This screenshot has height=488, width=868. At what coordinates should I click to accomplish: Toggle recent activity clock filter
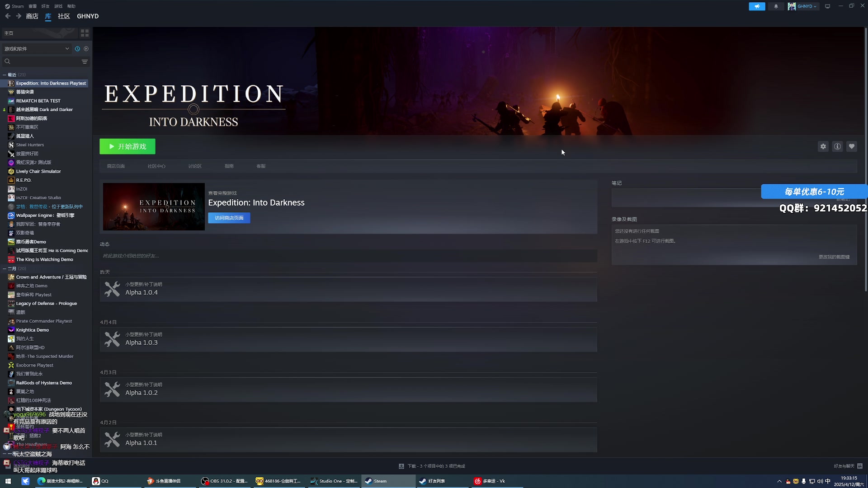click(x=77, y=49)
